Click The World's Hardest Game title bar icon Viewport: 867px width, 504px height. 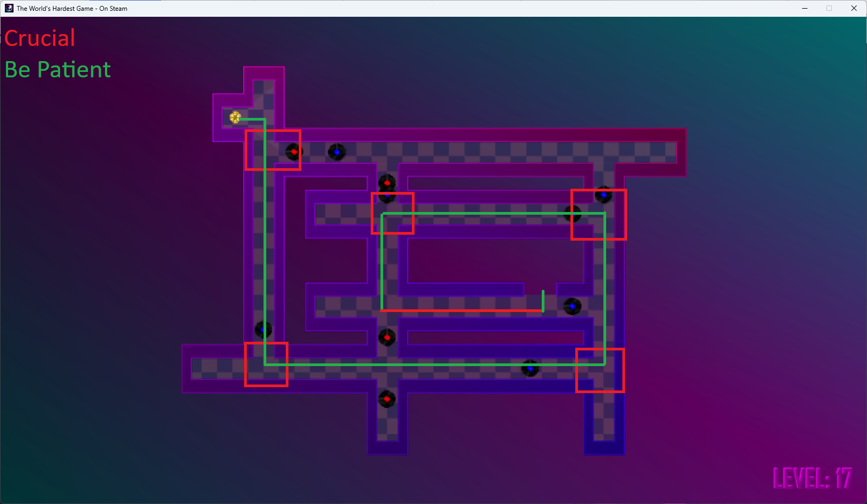tap(9, 8)
